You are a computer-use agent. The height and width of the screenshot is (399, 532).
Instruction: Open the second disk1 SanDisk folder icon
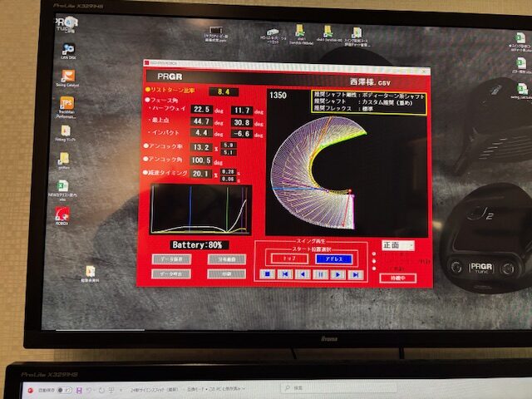pos(328,34)
